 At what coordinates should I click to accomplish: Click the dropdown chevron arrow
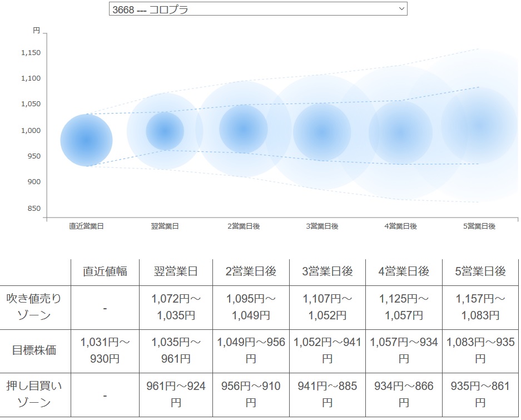coord(401,9)
